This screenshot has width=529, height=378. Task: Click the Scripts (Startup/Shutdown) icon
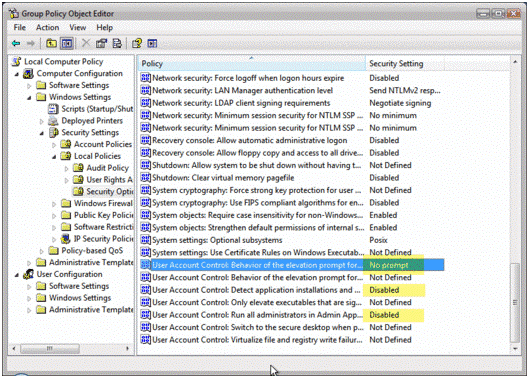pos(53,109)
